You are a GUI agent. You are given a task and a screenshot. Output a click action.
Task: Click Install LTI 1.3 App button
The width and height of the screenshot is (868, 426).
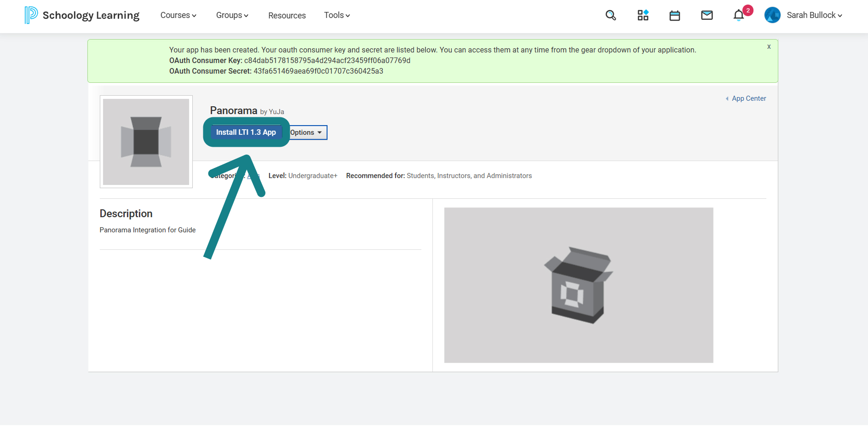click(x=246, y=132)
